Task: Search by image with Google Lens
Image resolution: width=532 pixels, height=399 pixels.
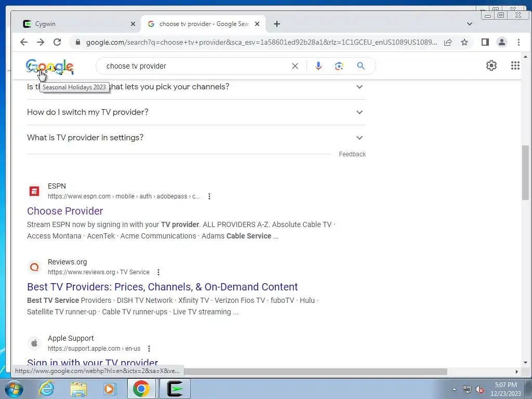Action: (339, 66)
